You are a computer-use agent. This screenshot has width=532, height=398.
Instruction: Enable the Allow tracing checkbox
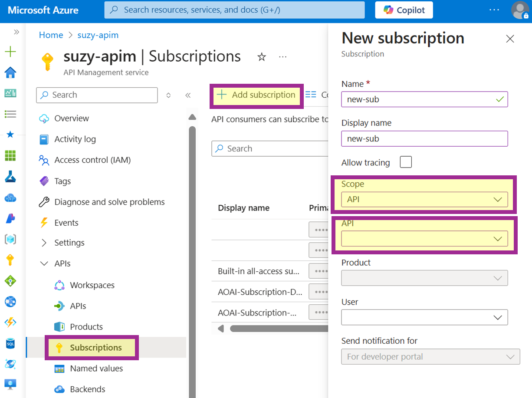pos(406,162)
